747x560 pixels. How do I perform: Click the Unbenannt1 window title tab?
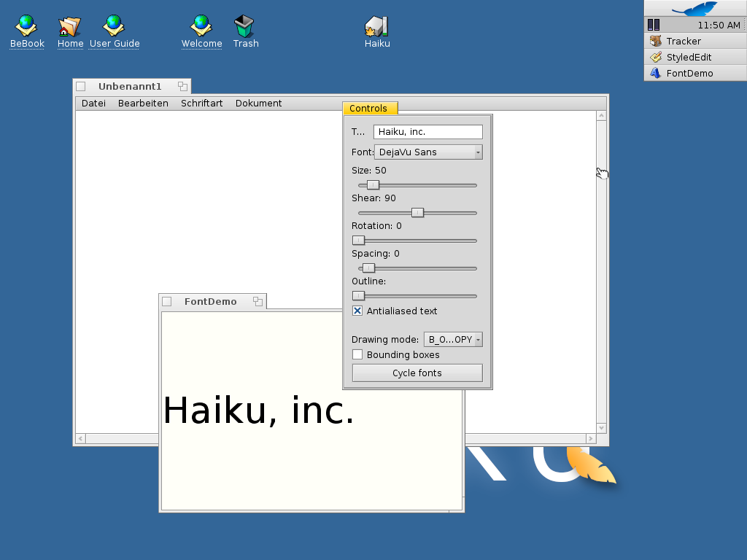(132, 86)
